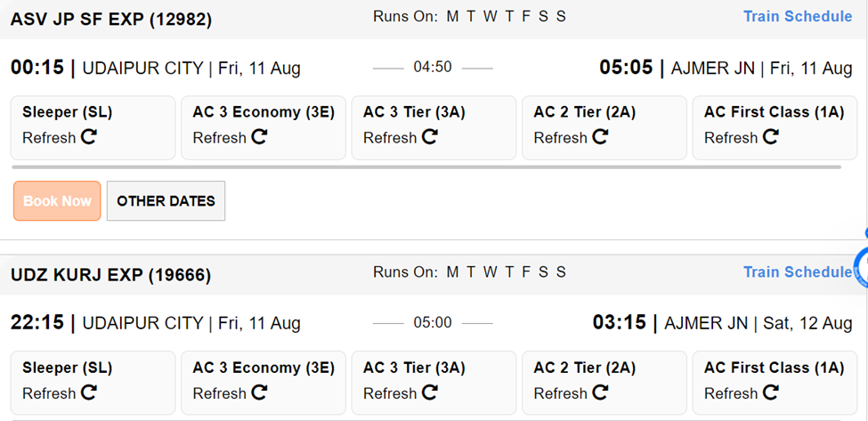Show OTHER DATES for train 12982
The height and width of the screenshot is (421, 868).
pos(166,201)
